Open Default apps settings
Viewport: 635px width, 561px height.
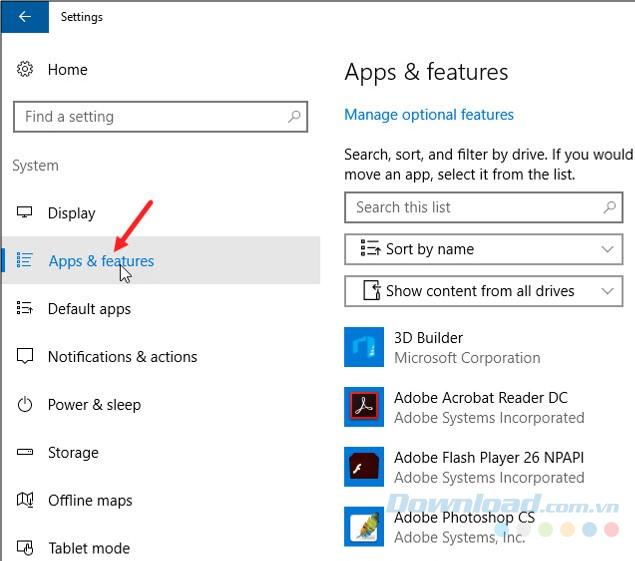pyautogui.click(x=89, y=309)
